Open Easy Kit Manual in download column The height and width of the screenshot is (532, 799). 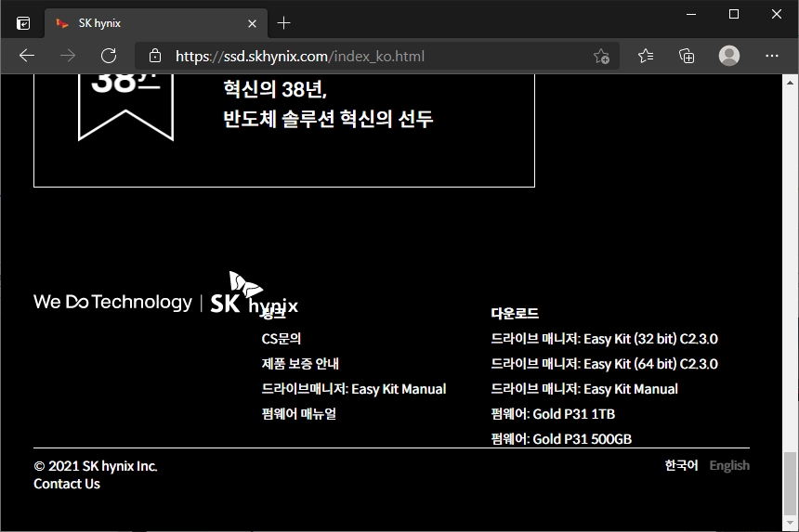click(584, 389)
